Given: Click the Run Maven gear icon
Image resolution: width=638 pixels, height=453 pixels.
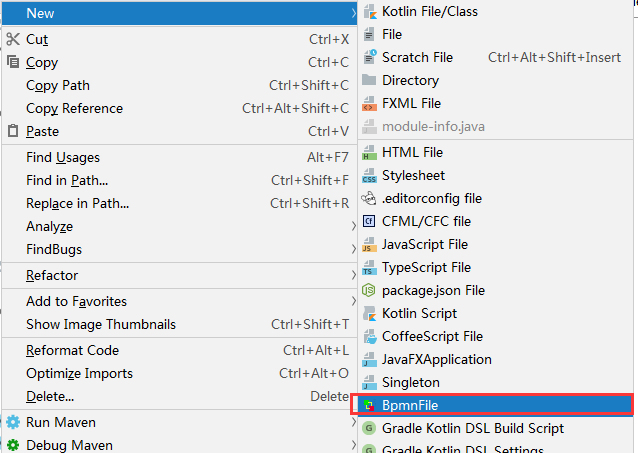Looking at the screenshot, I should [13, 422].
